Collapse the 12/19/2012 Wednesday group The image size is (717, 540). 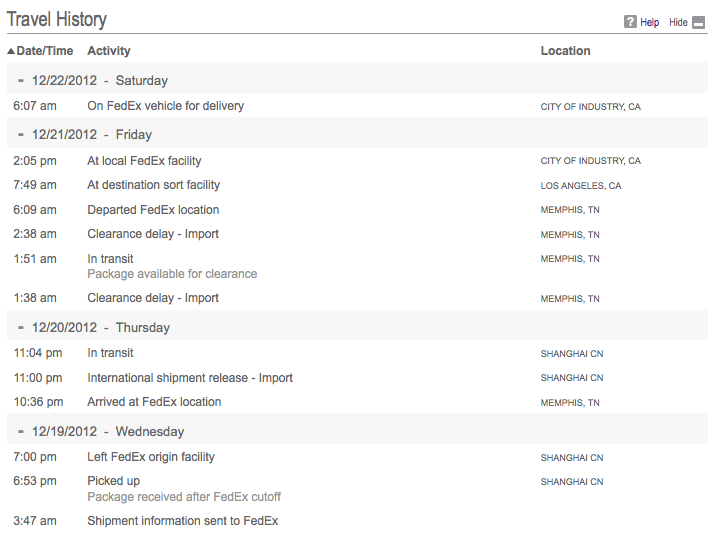click(x=21, y=431)
